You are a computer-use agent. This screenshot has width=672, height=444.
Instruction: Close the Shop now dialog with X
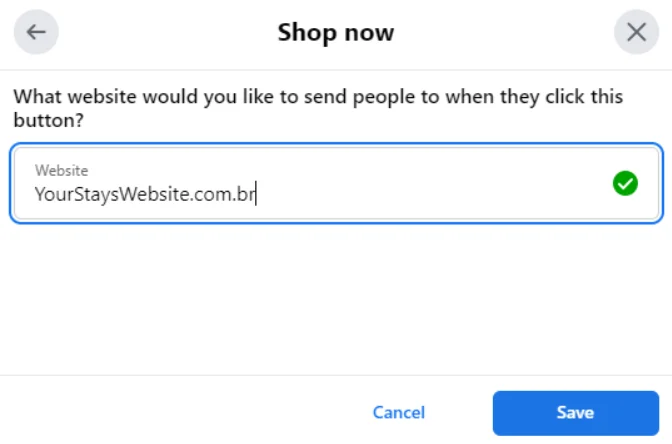click(636, 32)
